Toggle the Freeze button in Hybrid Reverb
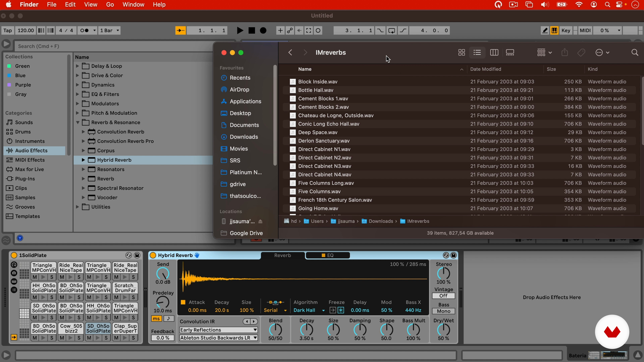The width and height of the screenshot is (644, 362). (341, 310)
